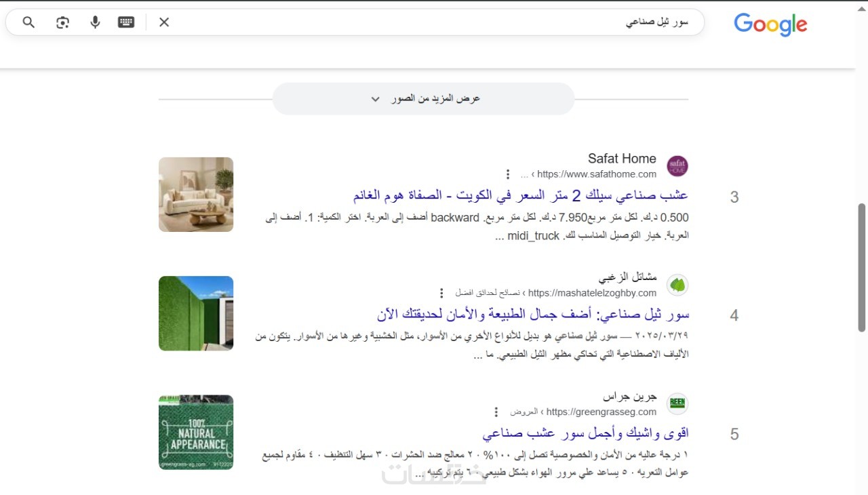Click the vertical page scrollbar
This screenshot has width=868, height=495.
pyautogui.click(x=862, y=266)
